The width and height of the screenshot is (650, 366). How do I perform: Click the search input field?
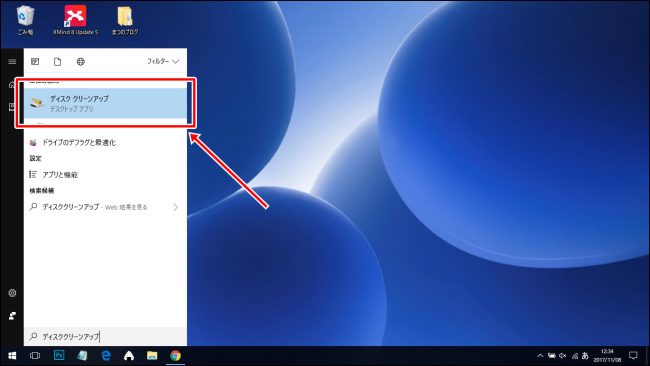point(105,337)
